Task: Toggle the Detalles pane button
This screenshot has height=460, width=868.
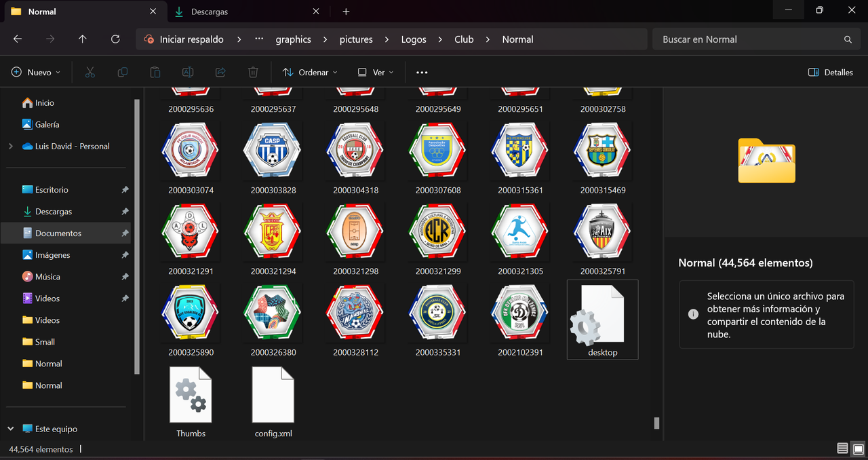Action: pos(831,72)
